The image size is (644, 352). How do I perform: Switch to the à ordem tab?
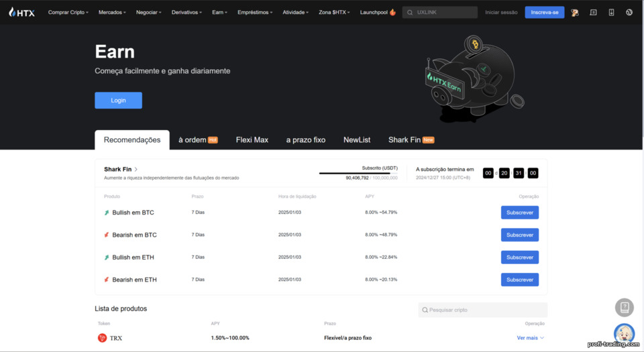pyautogui.click(x=198, y=140)
